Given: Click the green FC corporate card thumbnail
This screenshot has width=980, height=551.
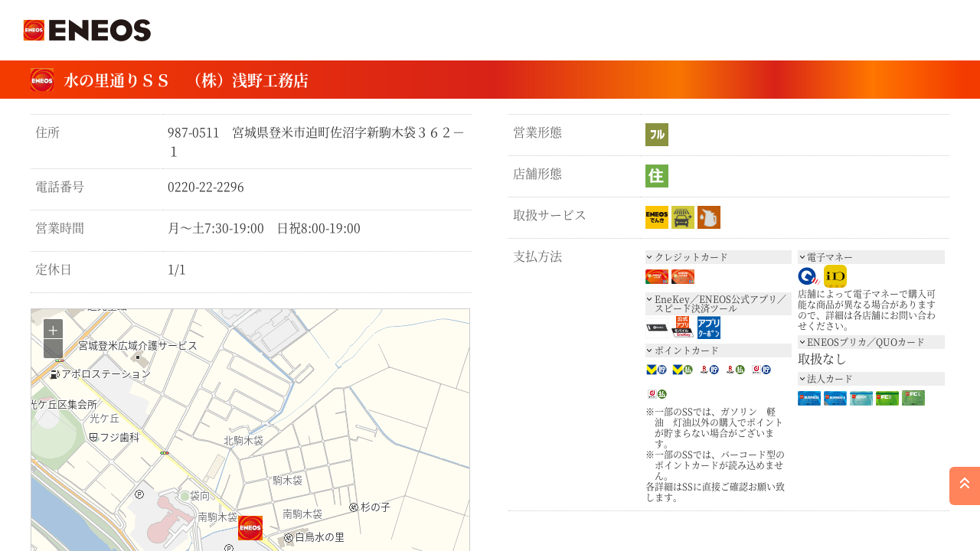Looking at the screenshot, I should [x=887, y=398].
